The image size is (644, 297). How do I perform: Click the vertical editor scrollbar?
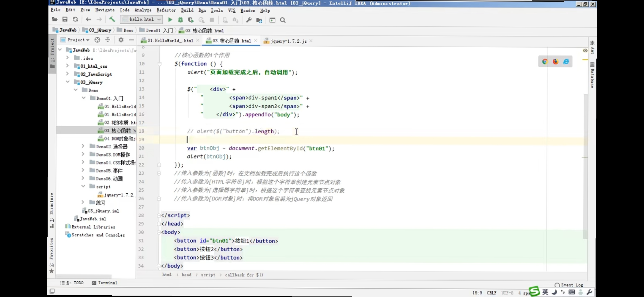(585, 166)
